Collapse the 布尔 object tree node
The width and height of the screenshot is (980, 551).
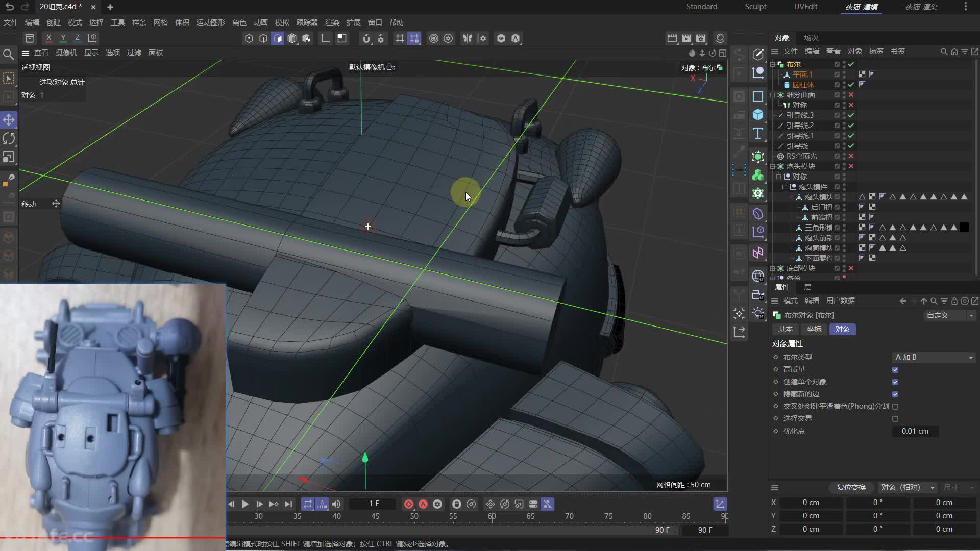point(773,64)
